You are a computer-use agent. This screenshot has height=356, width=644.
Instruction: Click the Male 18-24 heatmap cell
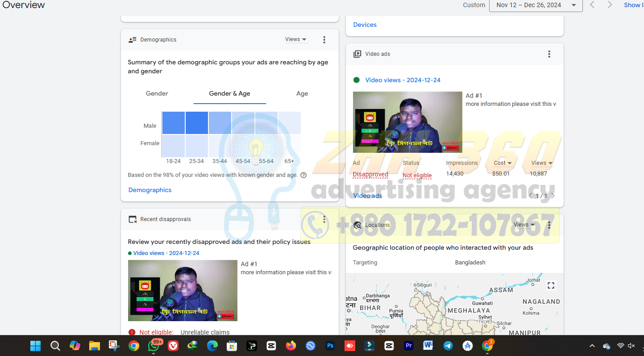(173, 123)
